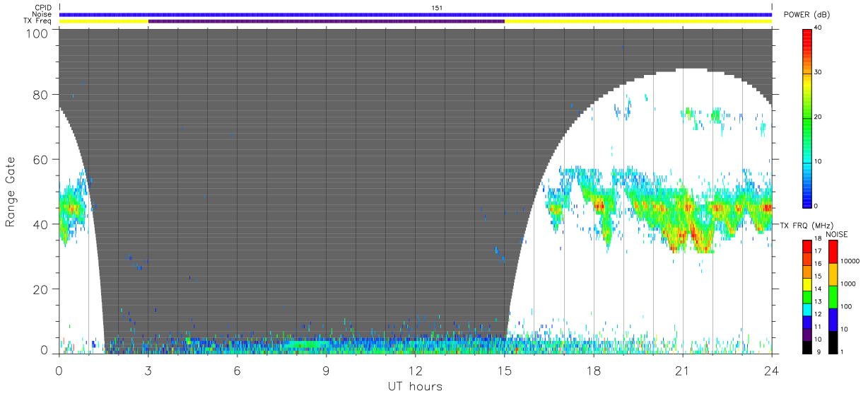This screenshot has width=868, height=401.
Task: Click the power color scale bar
Action: (807, 117)
